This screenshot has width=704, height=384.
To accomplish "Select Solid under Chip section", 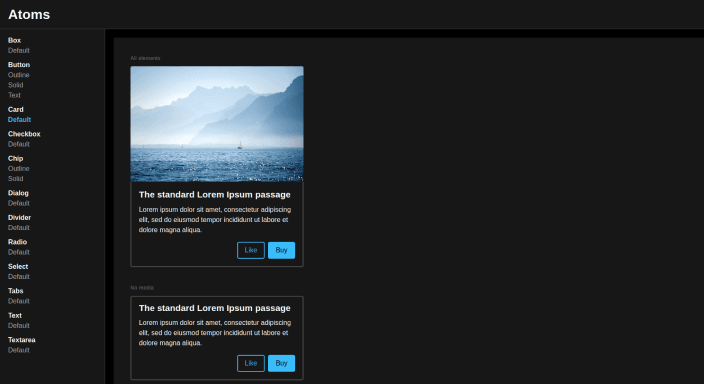I will pos(15,179).
